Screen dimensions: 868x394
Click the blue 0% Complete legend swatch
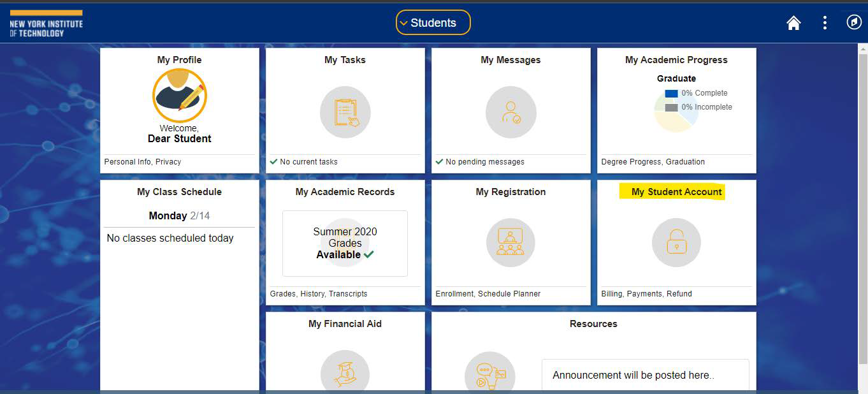click(x=671, y=94)
